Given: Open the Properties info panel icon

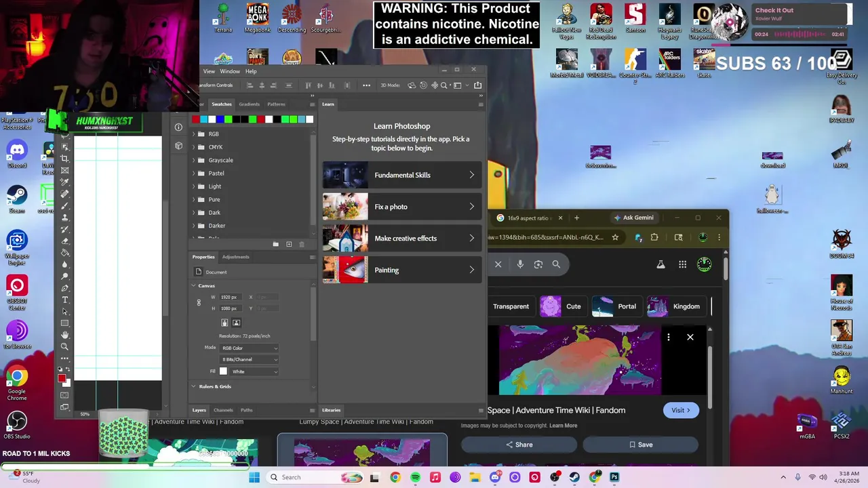Looking at the screenshot, I should click(178, 127).
